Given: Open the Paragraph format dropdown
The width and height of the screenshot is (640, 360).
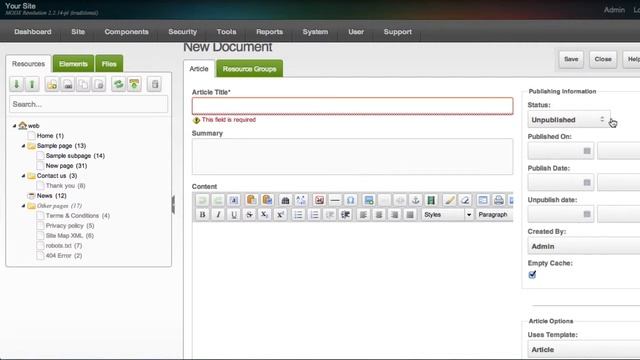Looking at the screenshot, I should click(494, 215).
